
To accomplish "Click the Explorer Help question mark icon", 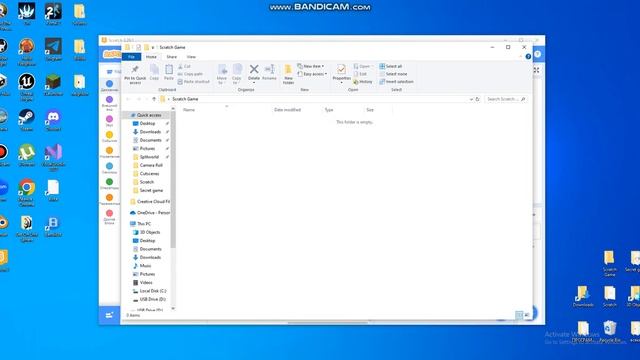I will click(528, 57).
